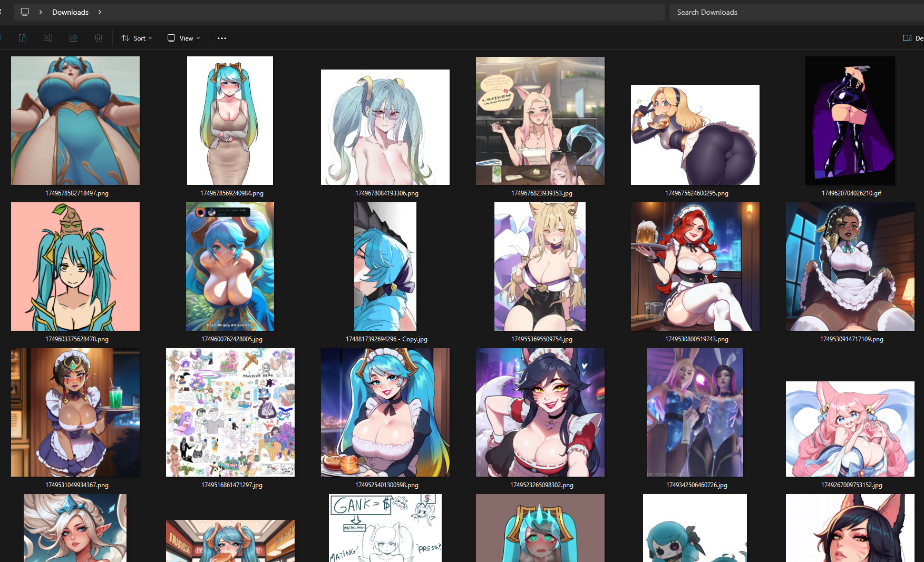Open the Sort dropdown menu
Screen dimensions: 924x562
137,38
